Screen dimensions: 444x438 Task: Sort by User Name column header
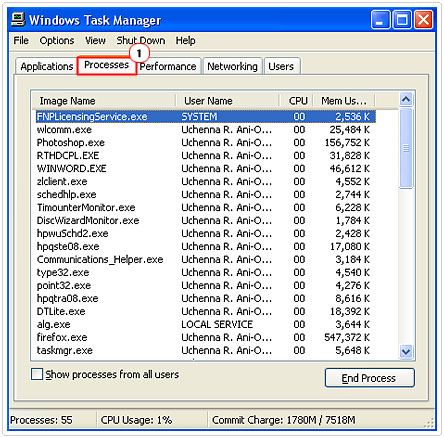pyautogui.click(x=227, y=101)
